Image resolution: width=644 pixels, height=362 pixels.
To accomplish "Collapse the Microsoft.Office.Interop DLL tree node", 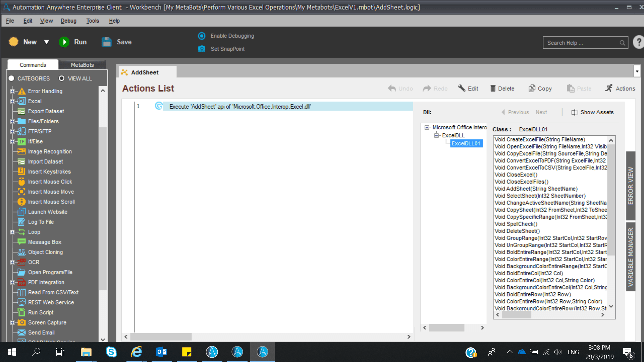I will [x=427, y=127].
